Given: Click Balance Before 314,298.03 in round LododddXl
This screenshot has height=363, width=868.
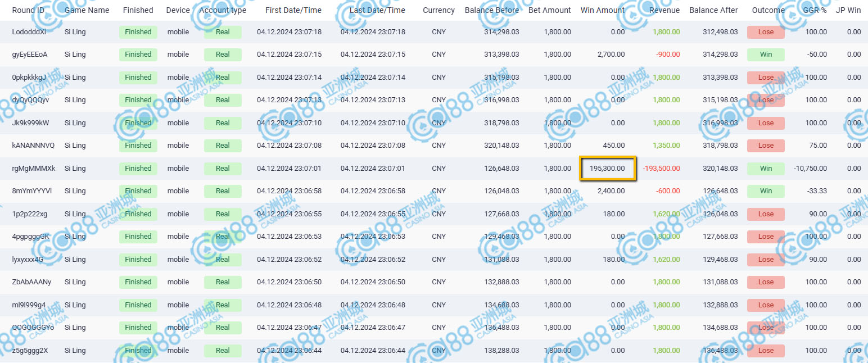Looking at the screenshot, I should (501, 32).
